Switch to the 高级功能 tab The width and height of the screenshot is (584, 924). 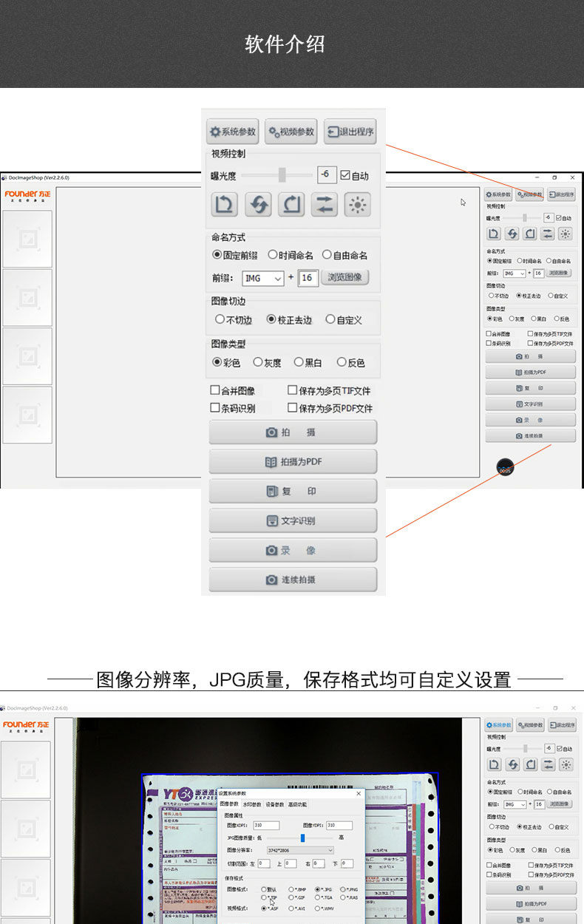298,804
